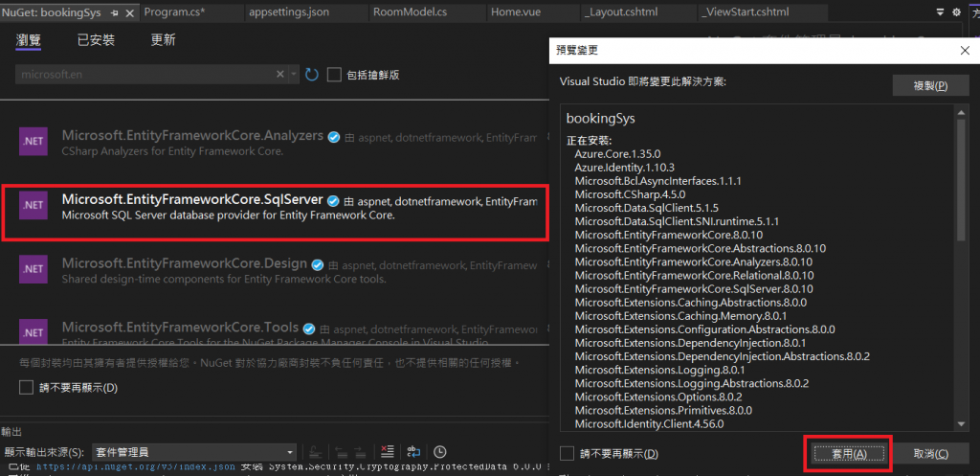Image resolution: width=980 pixels, height=476 pixels.
Task: Close the 預覽變更 dialog
Action: (965, 51)
